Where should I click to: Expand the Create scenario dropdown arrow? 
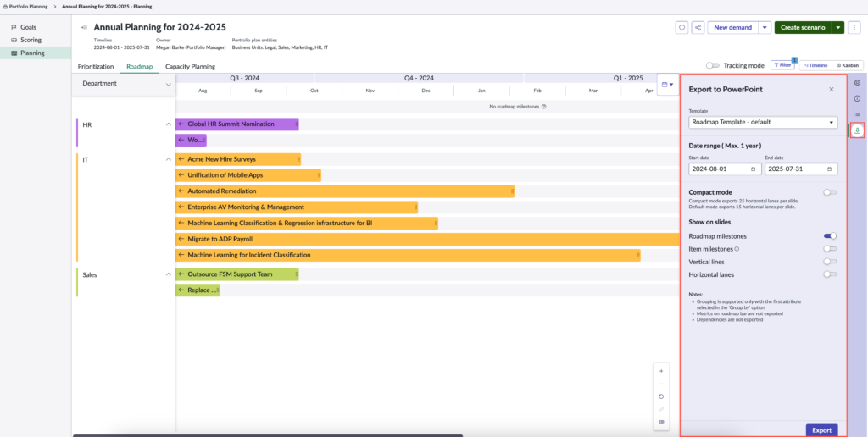(838, 27)
